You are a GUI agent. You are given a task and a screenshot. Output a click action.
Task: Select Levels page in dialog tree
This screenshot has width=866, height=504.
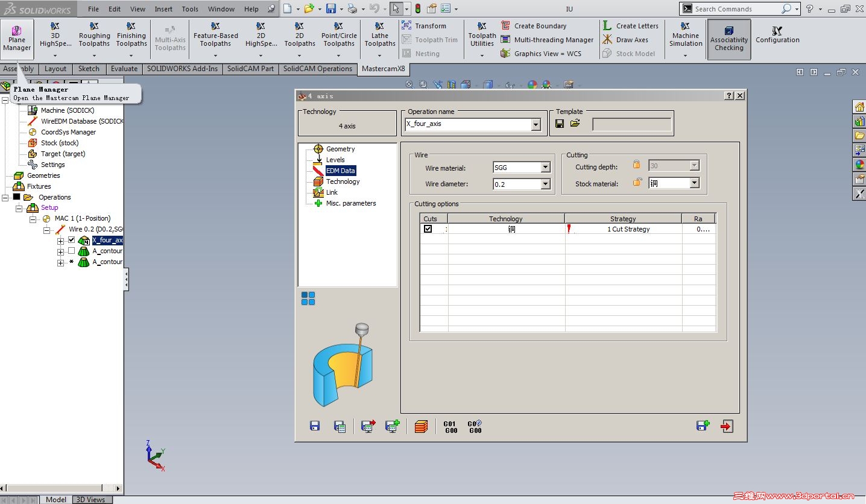(335, 160)
